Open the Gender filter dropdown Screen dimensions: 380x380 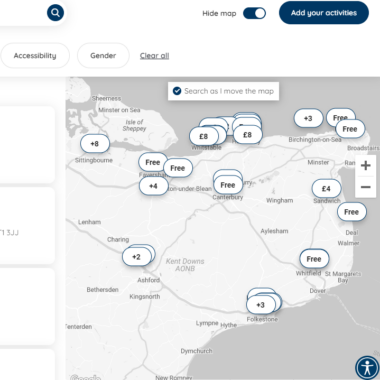coord(103,56)
